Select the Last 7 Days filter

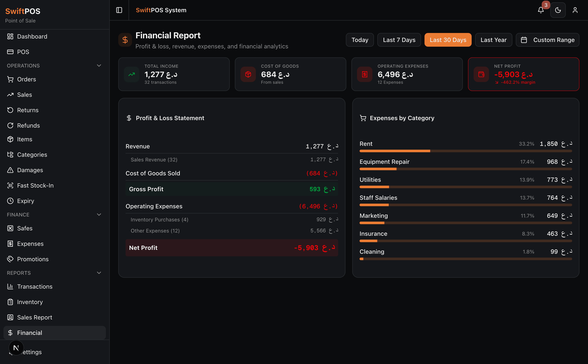(x=399, y=40)
